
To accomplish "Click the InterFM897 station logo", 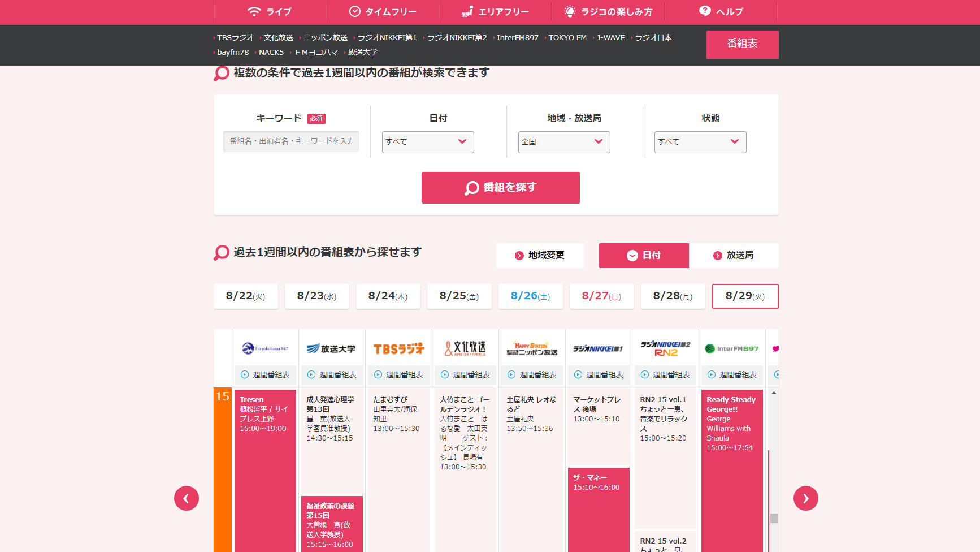I will coord(732,349).
